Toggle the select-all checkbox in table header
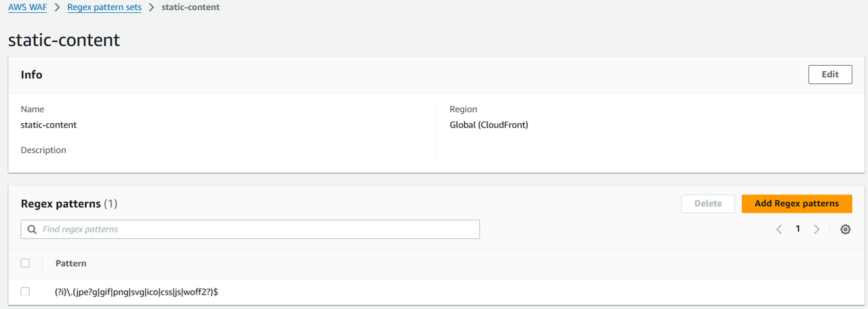 click(26, 263)
